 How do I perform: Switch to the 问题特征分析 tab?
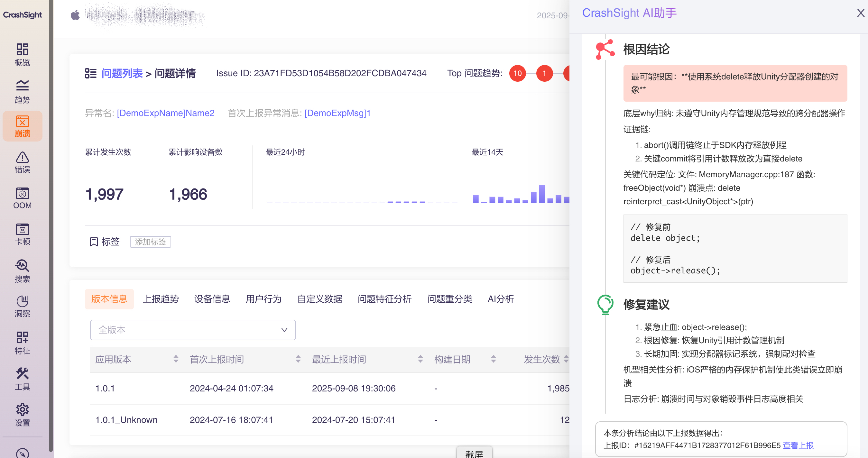pos(384,299)
